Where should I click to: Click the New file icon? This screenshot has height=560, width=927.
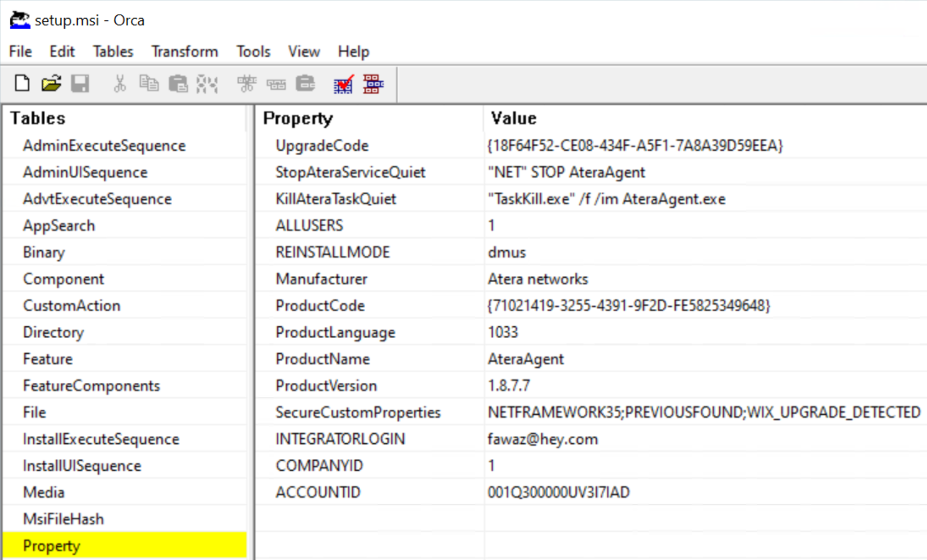tap(21, 83)
